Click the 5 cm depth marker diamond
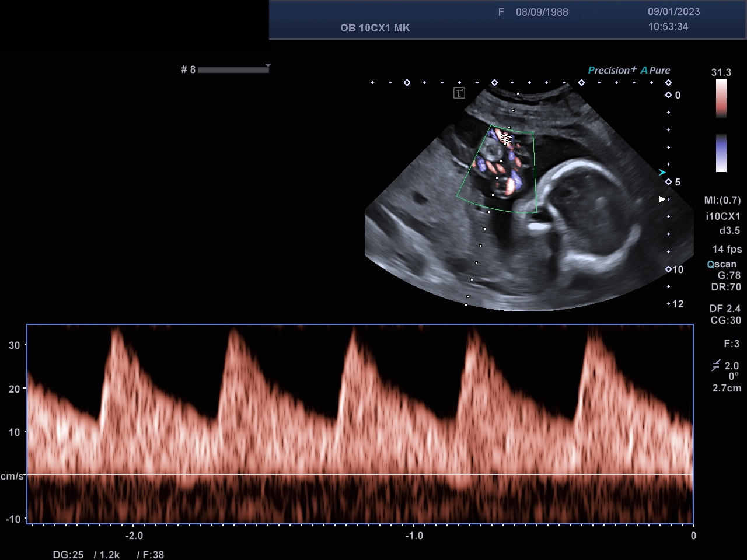 (x=668, y=182)
